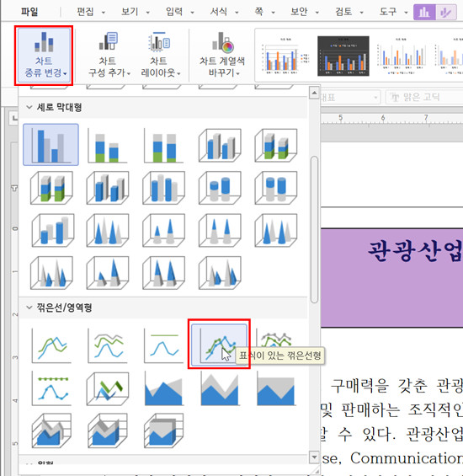Screen dimensions: 463x476
Task: Collapse the 꺾은선/영역형 section
Action: tap(29, 308)
